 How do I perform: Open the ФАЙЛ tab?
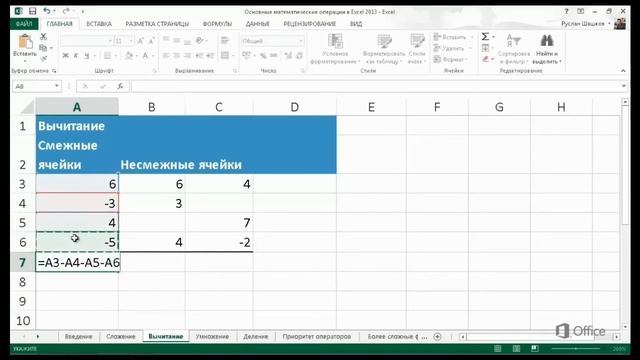(24, 24)
